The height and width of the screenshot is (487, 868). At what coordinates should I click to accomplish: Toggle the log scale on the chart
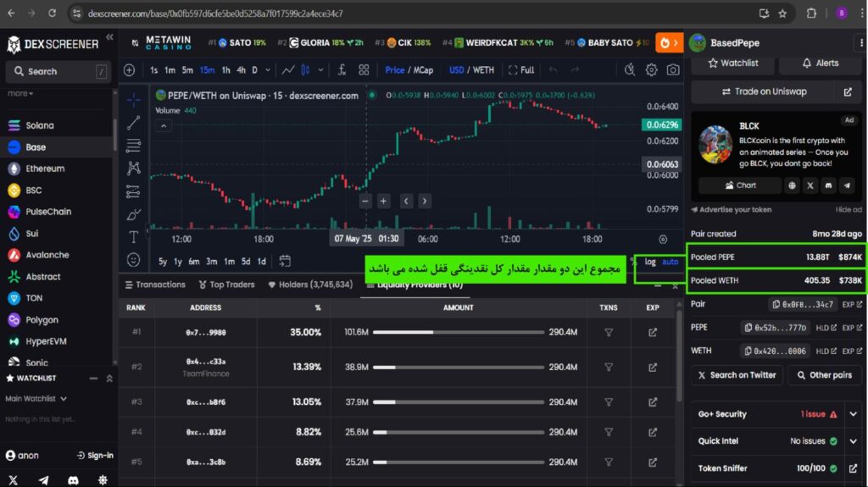650,262
